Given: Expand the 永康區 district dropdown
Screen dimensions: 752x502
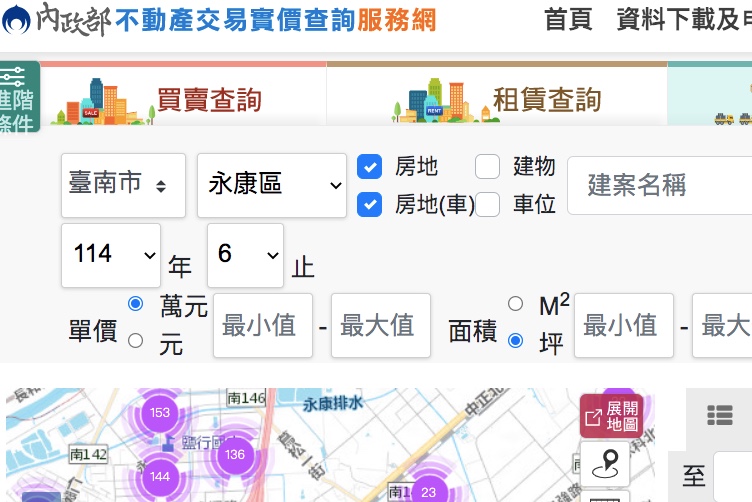Looking at the screenshot, I should pos(271,185).
